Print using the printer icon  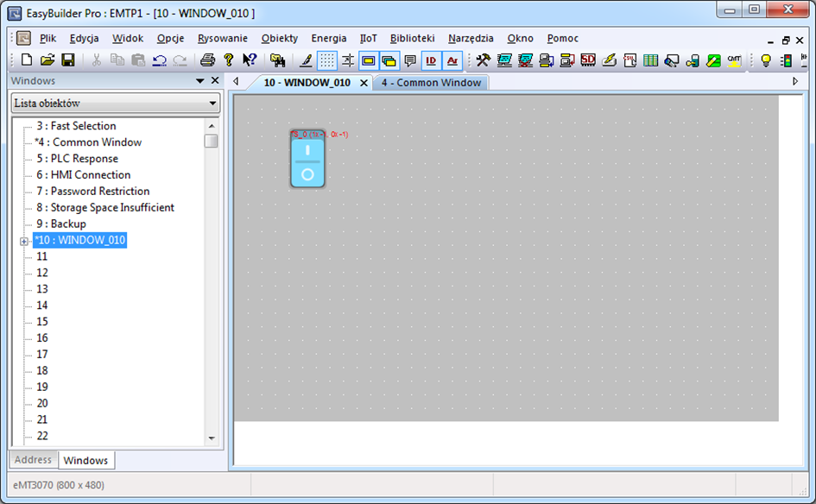[x=207, y=60]
